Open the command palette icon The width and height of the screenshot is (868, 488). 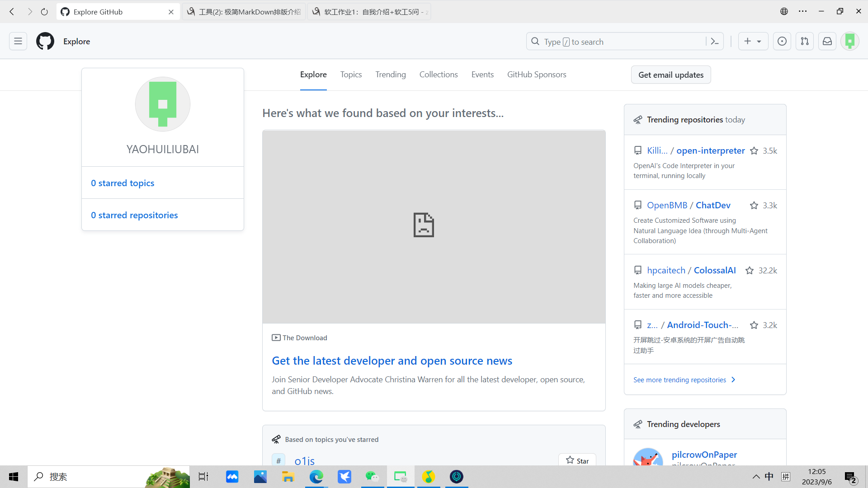(715, 42)
